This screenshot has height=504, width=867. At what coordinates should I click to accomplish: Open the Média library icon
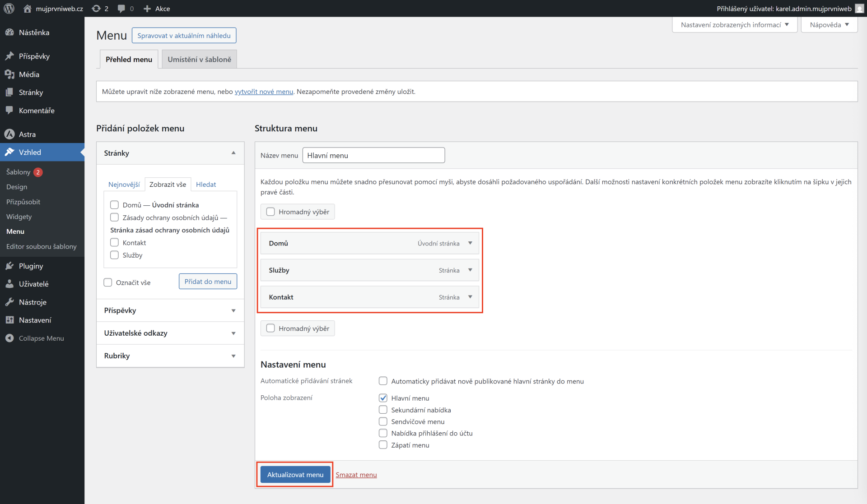(10, 74)
